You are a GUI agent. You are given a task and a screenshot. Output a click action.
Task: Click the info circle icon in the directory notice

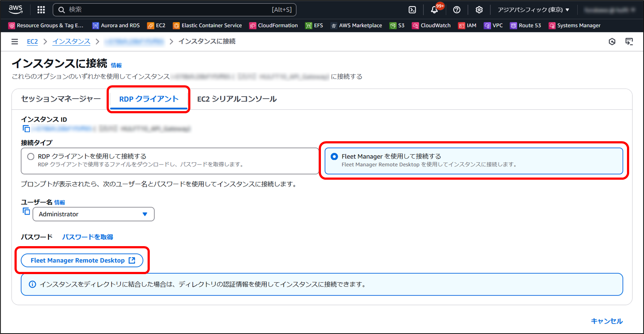point(32,284)
